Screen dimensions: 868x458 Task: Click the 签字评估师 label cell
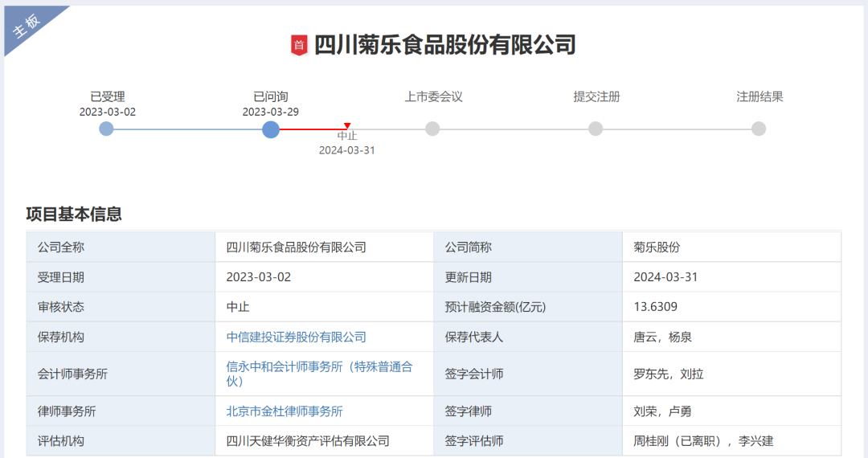[528, 441]
